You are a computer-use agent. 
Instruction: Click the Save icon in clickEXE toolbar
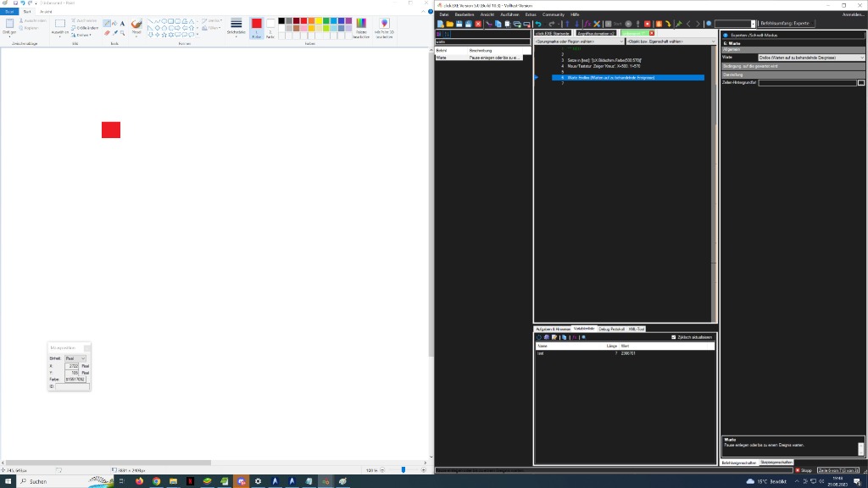coord(459,24)
